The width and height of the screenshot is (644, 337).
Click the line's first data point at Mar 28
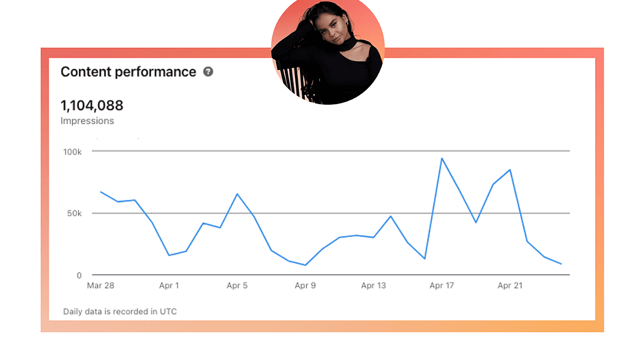tap(101, 192)
